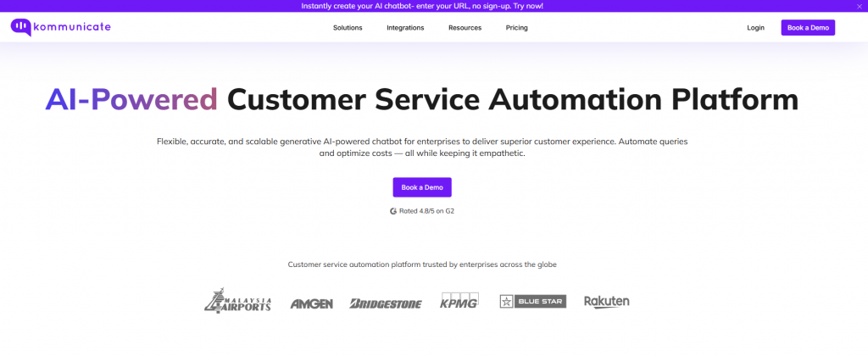Image resolution: width=868 pixels, height=356 pixels.
Task: Click the promo banner text about AI chatbot
Action: (x=422, y=6)
